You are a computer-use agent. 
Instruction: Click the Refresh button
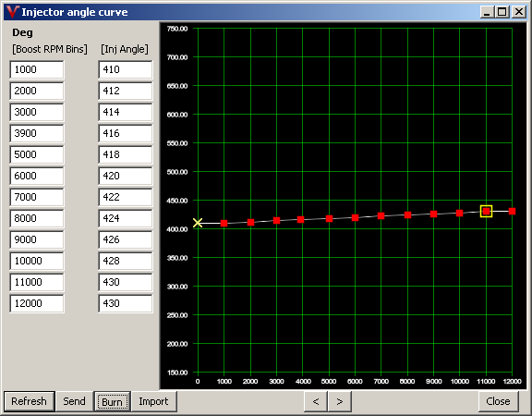coord(30,401)
